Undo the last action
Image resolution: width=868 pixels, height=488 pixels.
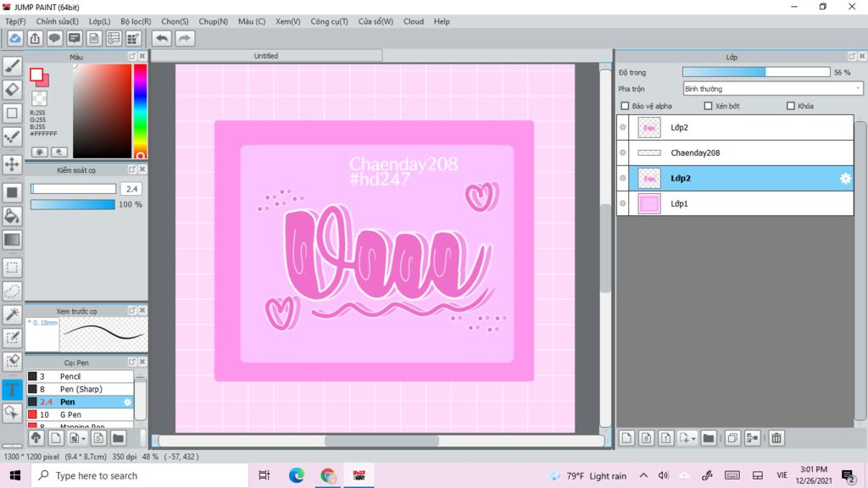tap(162, 38)
